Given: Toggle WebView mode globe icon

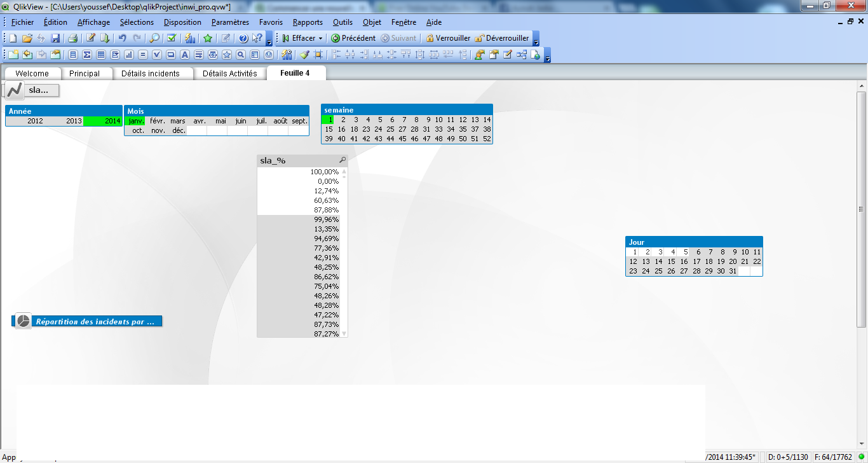Looking at the screenshot, I should pos(535,55).
